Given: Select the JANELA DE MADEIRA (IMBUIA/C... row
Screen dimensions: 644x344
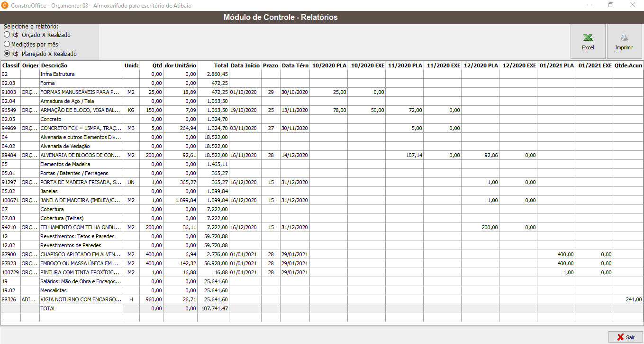Looking at the screenshot, I should (x=322, y=200).
